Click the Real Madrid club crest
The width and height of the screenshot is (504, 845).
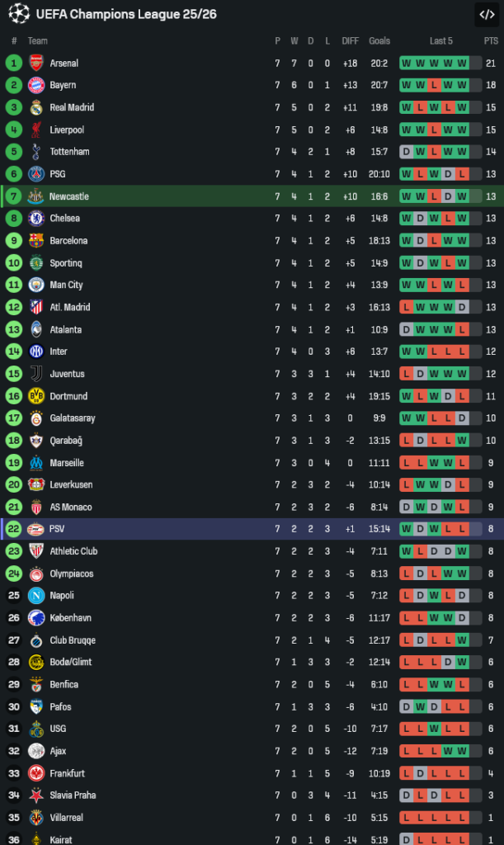pos(35,107)
